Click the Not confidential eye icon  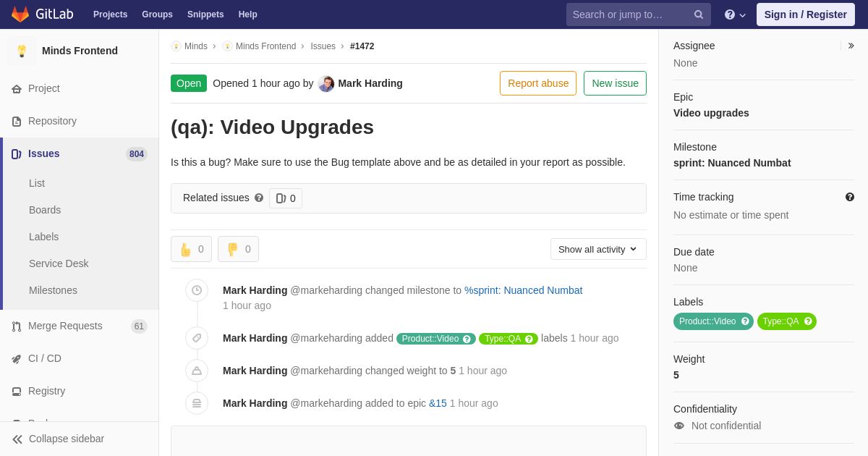click(679, 426)
